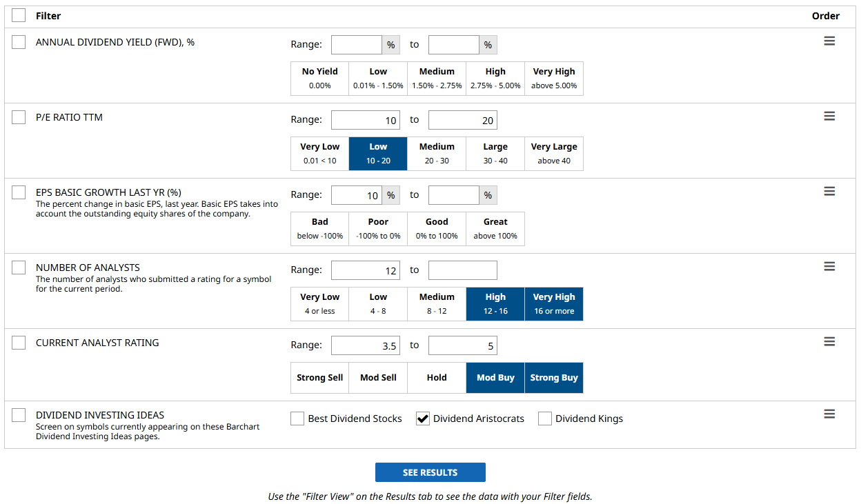The image size is (861, 504).
Task: Select the P/E Ratio TTM filter checkbox
Action: [19, 117]
